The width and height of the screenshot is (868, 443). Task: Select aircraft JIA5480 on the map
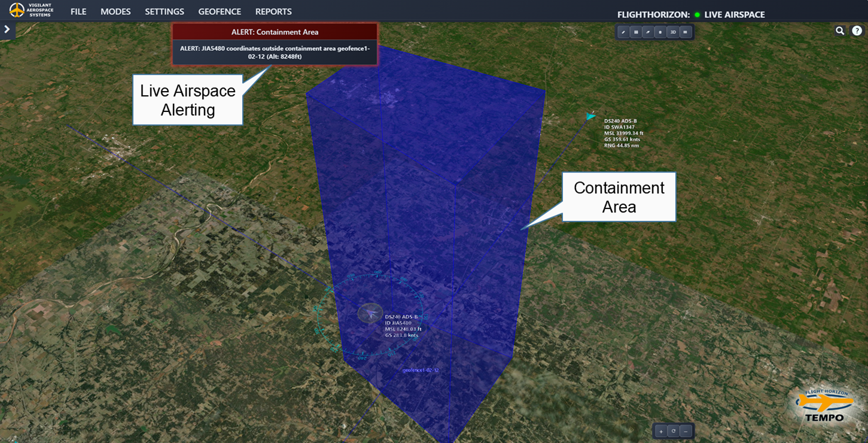[x=370, y=312]
